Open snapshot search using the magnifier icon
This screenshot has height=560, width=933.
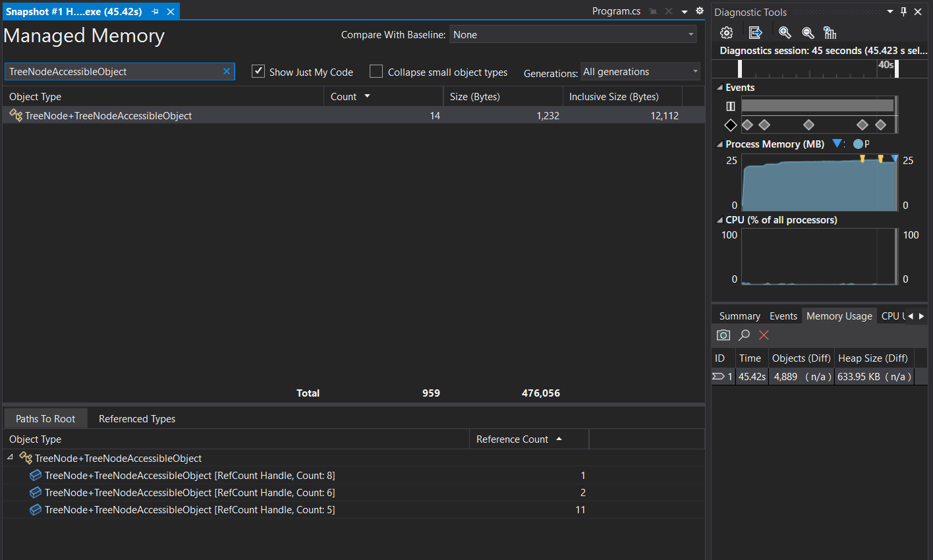743,335
